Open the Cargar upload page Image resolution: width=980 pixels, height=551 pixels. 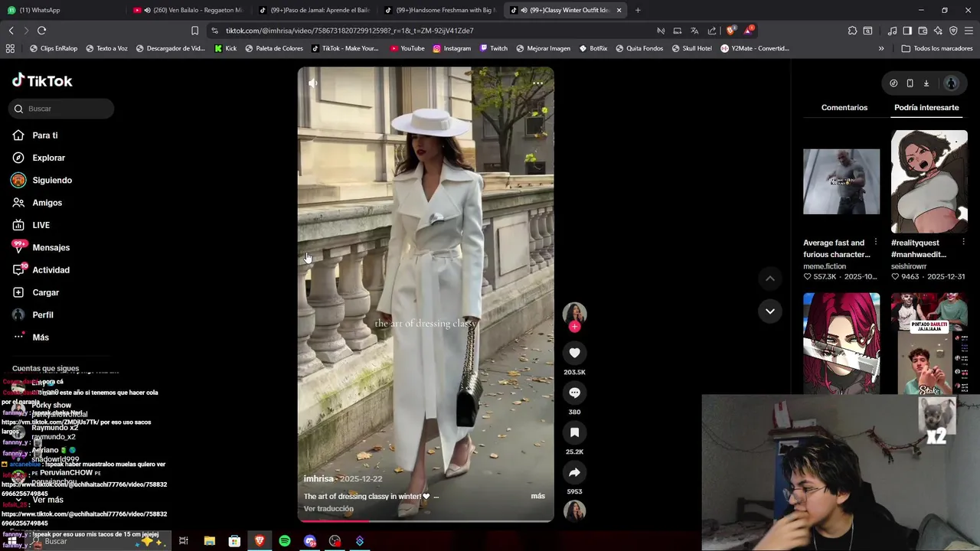tap(45, 292)
